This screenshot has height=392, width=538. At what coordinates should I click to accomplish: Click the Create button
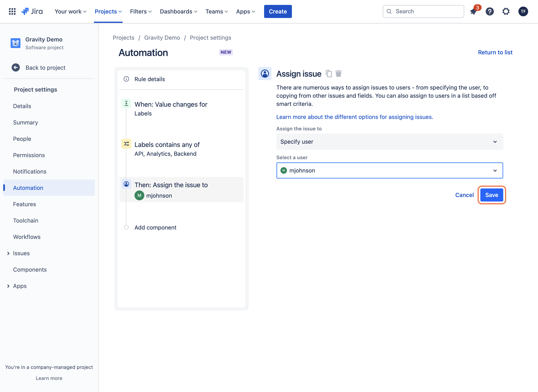[x=278, y=11]
